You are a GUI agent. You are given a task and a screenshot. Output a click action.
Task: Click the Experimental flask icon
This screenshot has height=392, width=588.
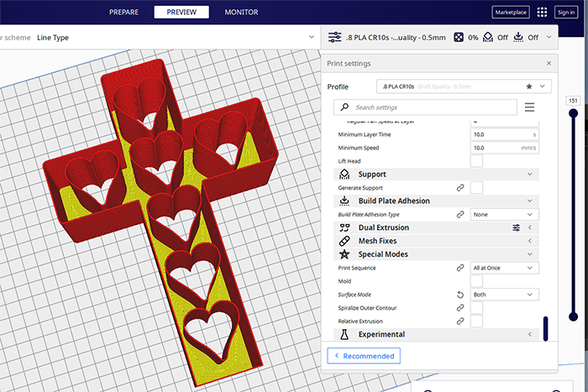[344, 334]
